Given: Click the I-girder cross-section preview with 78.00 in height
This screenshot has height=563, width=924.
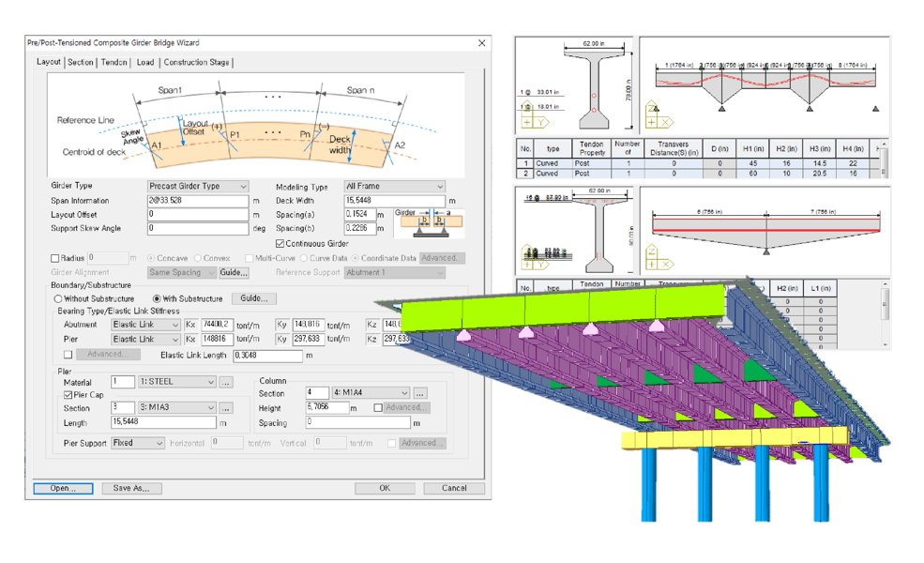Looking at the screenshot, I should pos(593,86).
